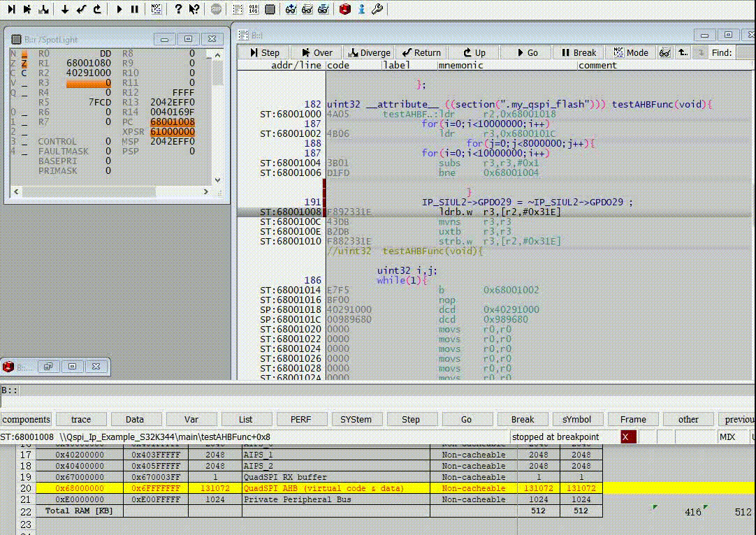This screenshot has height=535, width=756.
Task: Click the grayed down-arrow icon before Find
Action: pyautogui.click(x=701, y=52)
